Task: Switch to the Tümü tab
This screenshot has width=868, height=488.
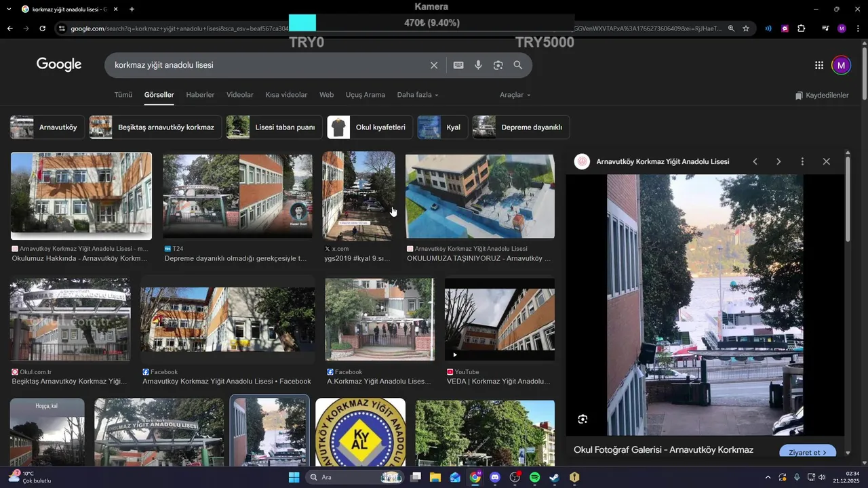Action: [123, 95]
